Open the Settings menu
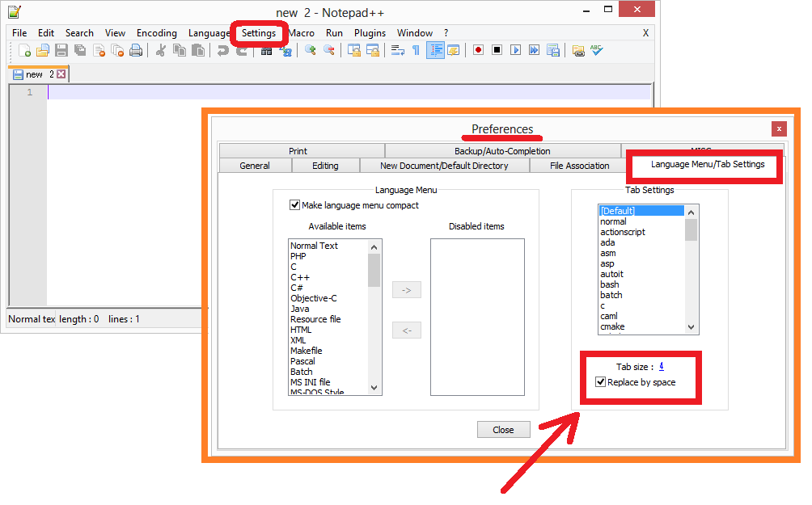 [x=259, y=33]
